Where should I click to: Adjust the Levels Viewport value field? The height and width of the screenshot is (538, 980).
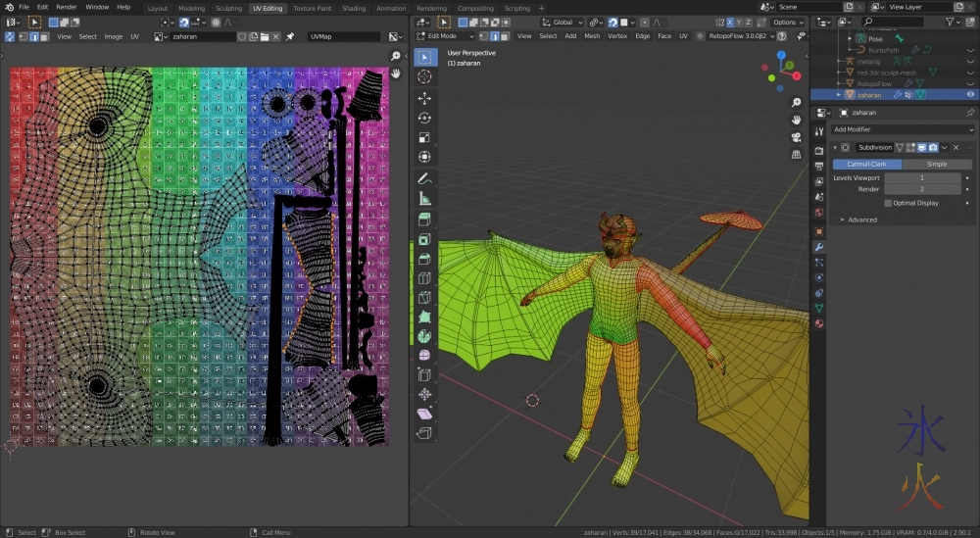921,177
